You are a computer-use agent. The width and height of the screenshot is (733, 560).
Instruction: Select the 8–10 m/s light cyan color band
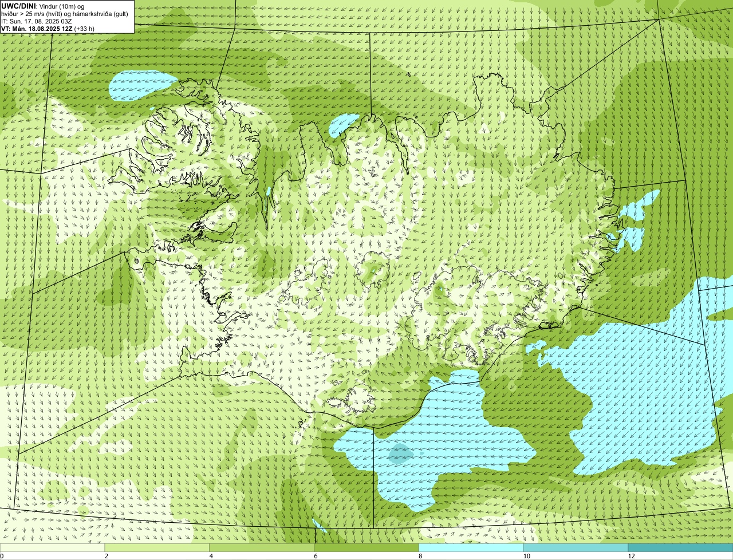471,547
